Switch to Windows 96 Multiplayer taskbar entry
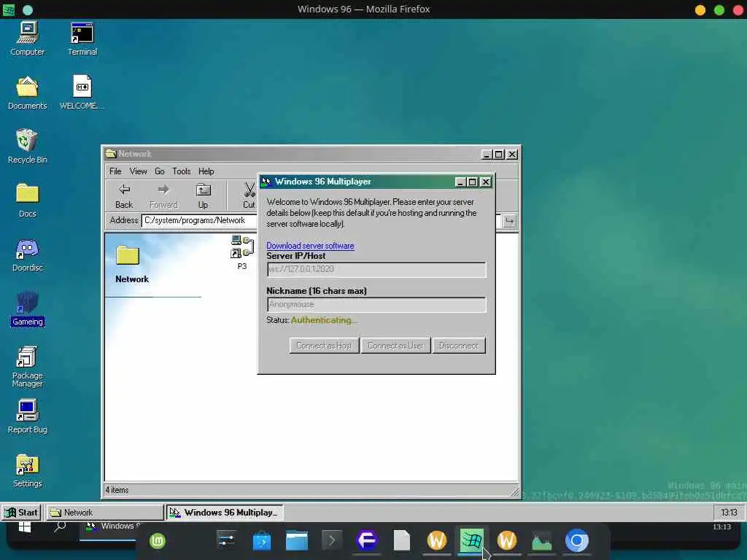Viewport: 747px width, 560px height. click(x=225, y=513)
